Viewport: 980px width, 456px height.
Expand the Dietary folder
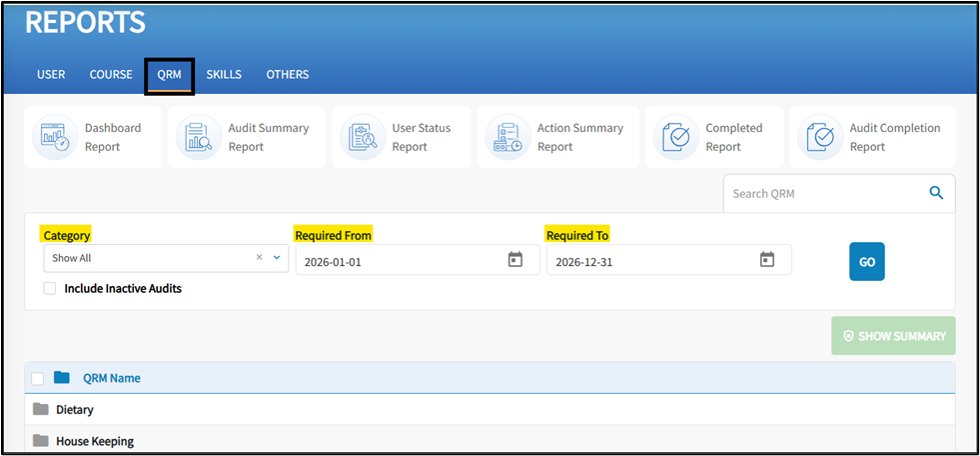41,410
